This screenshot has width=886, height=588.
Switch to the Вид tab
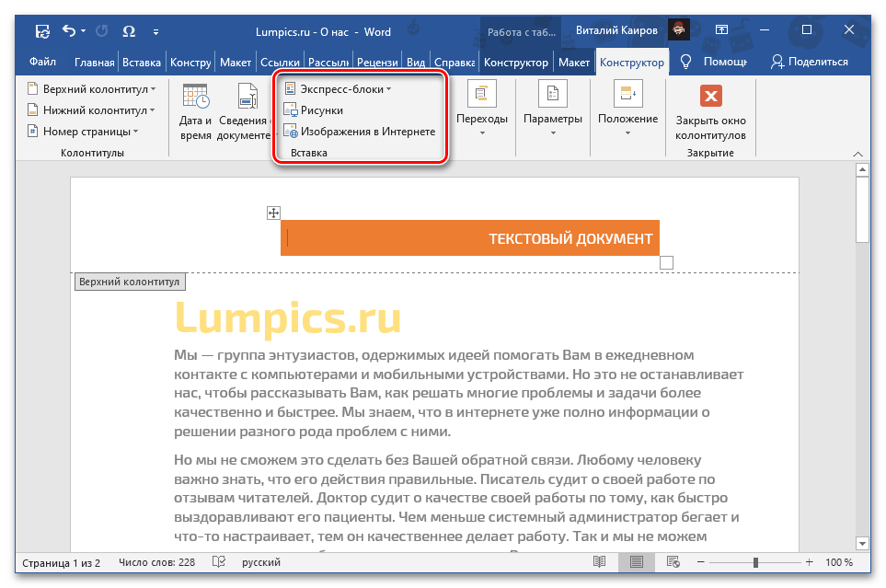click(415, 63)
